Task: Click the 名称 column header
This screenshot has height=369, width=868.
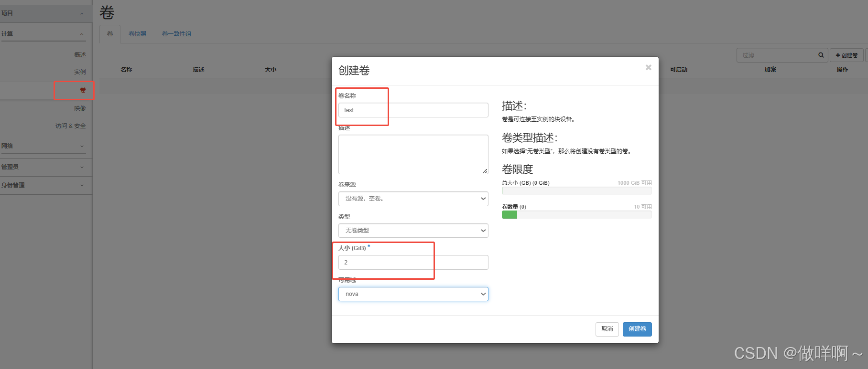Action: click(x=126, y=70)
